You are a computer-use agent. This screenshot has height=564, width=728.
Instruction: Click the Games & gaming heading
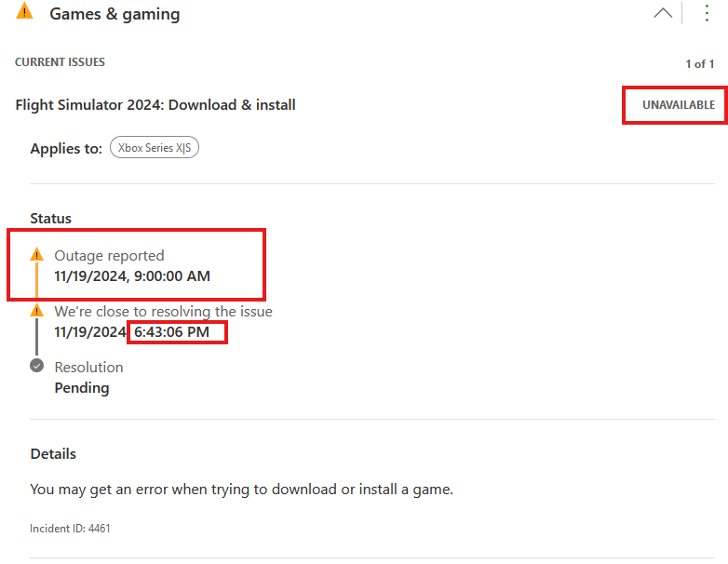tap(115, 14)
